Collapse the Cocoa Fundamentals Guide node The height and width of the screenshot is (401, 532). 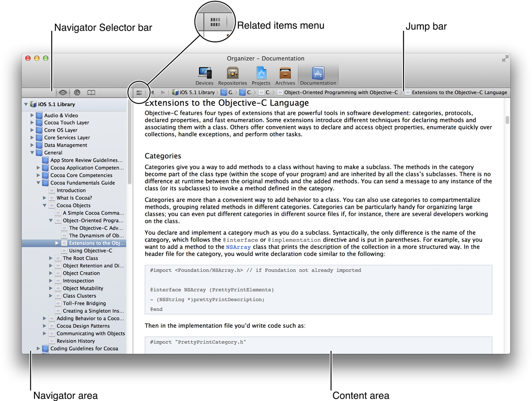39,183
